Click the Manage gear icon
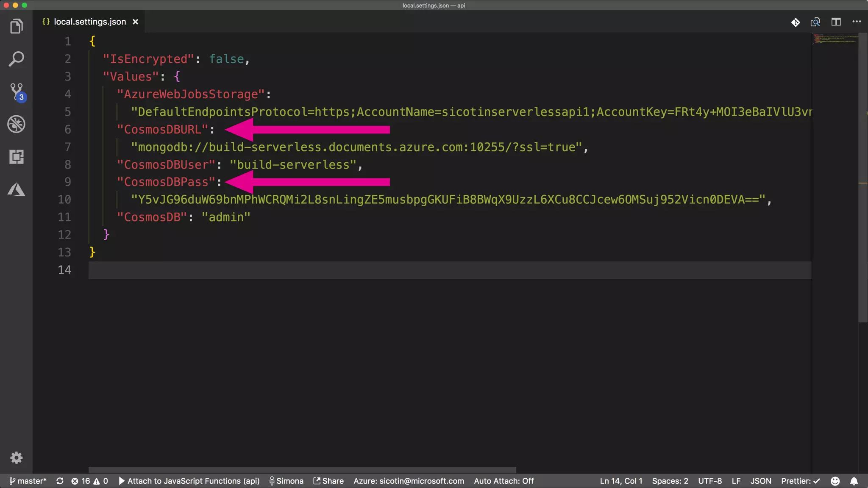Image resolution: width=868 pixels, height=488 pixels. [x=16, y=457]
